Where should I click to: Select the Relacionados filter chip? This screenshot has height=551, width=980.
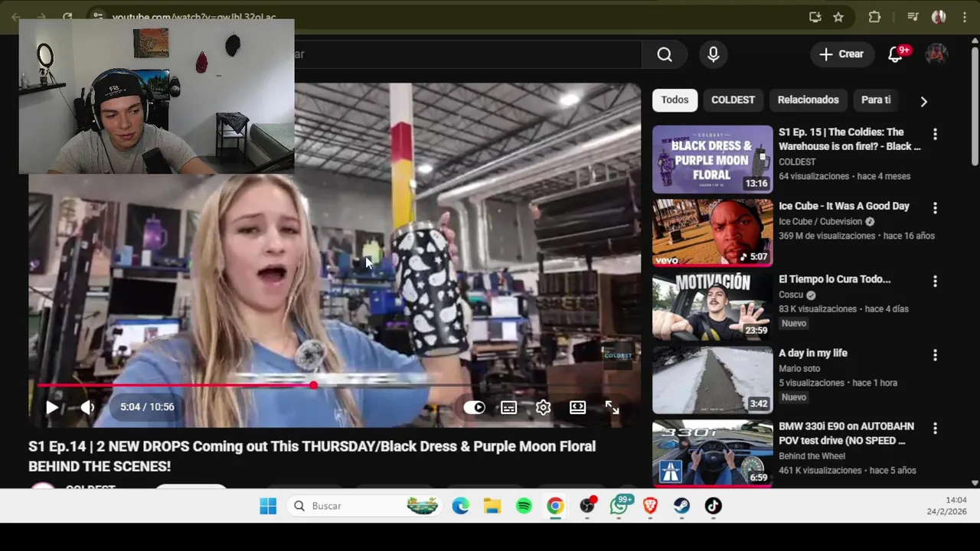tap(808, 100)
